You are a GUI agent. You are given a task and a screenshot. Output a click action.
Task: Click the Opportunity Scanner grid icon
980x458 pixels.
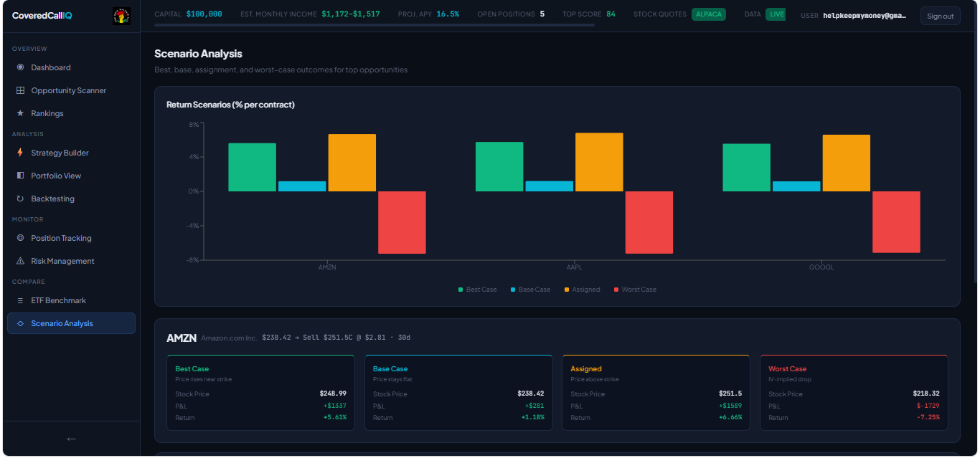tap(20, 90)
